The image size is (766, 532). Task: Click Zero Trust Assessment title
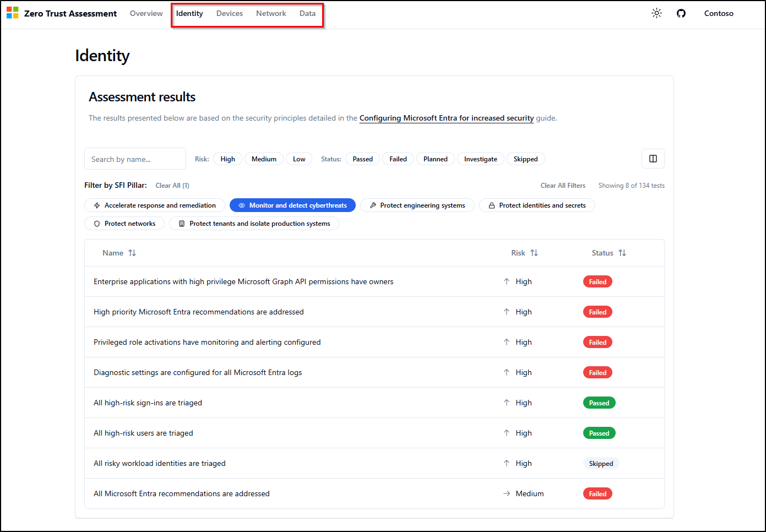(x=70, y=13)
